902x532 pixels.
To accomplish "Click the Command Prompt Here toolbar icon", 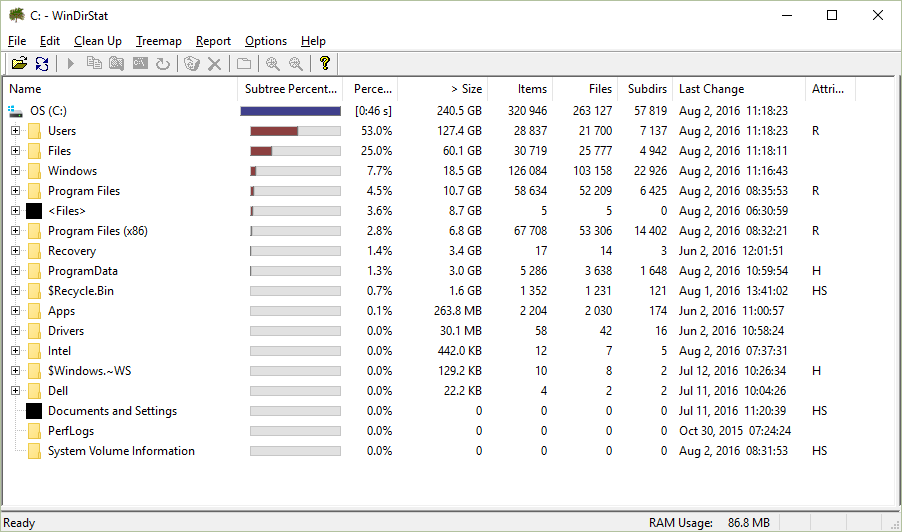I will coord(140,63).
